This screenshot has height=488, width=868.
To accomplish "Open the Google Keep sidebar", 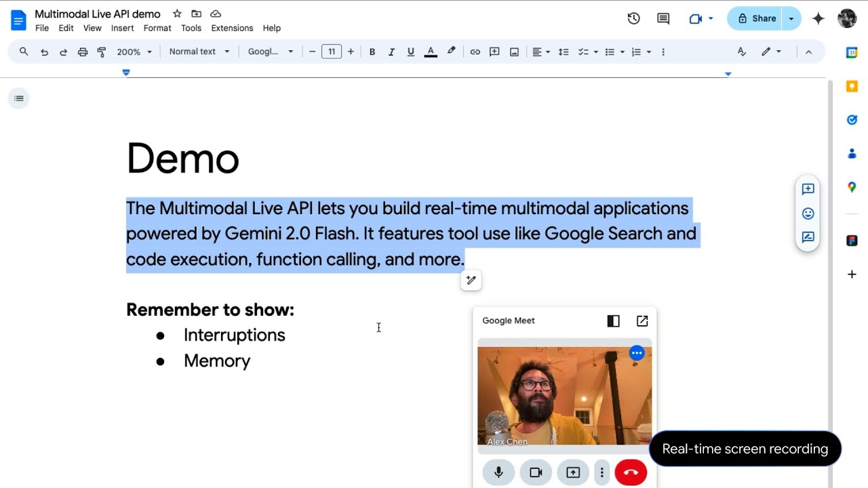I will pyautogui.click(x=852, y=86).
